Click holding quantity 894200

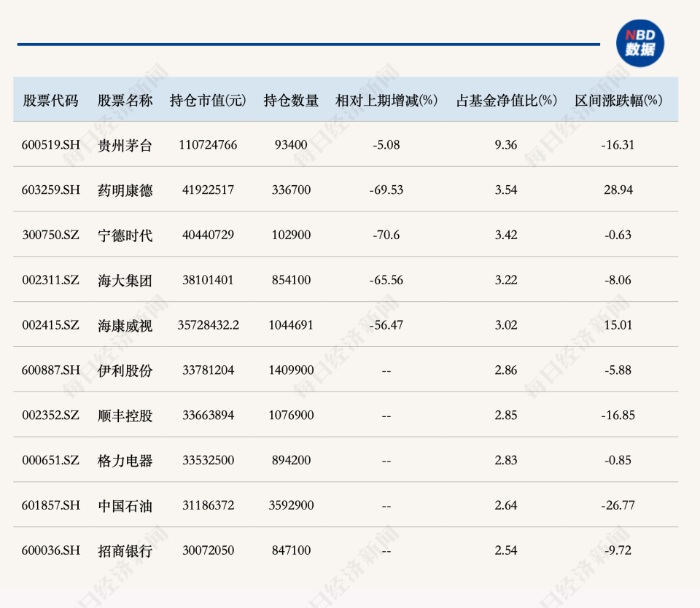pos(291,460)
